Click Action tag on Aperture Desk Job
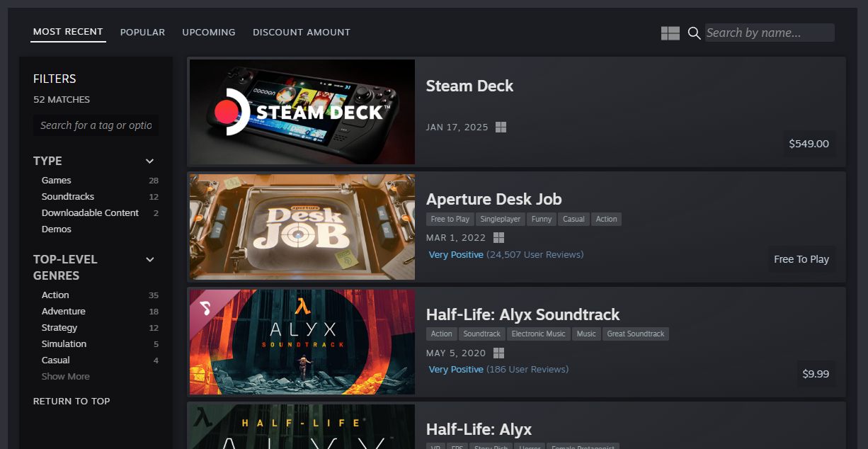Viewport: 868px width, 449px height. (606, 220)
